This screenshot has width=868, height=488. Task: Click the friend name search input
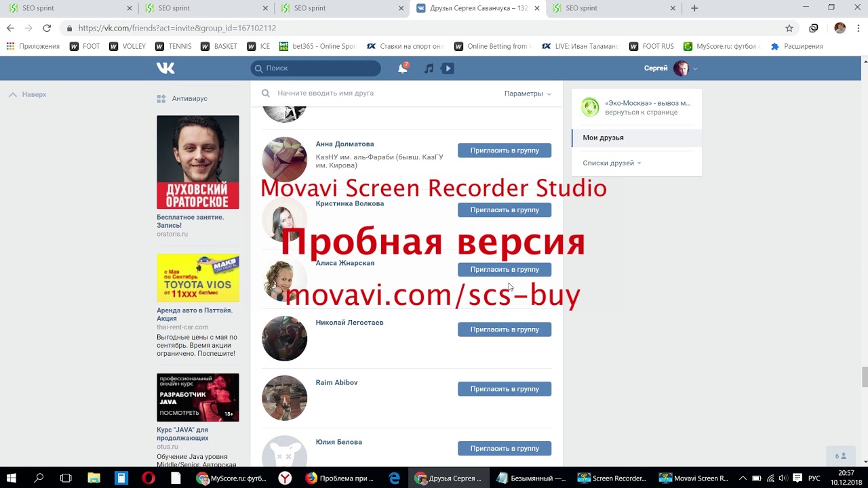click(x=387, y=94)
